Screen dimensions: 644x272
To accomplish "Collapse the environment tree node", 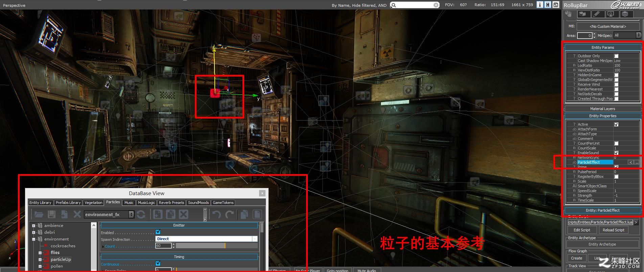I will [33, 239].
